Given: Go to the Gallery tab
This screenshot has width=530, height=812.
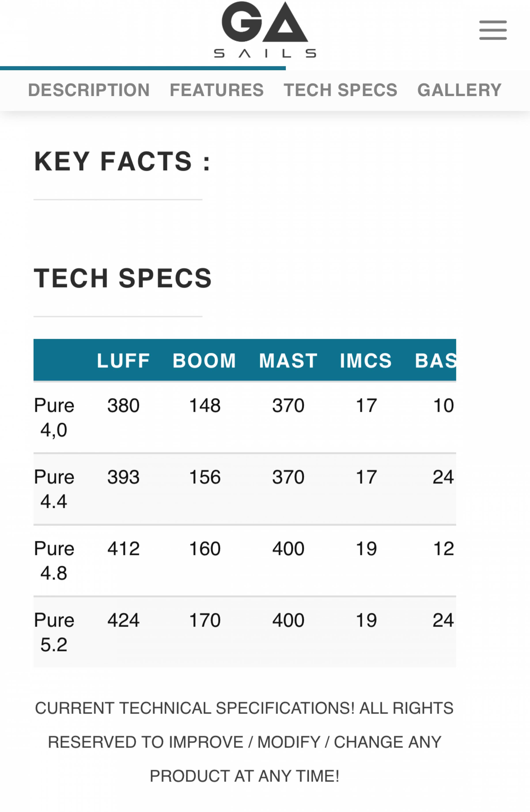Looking at the screenshot, I should pos(459,90).
